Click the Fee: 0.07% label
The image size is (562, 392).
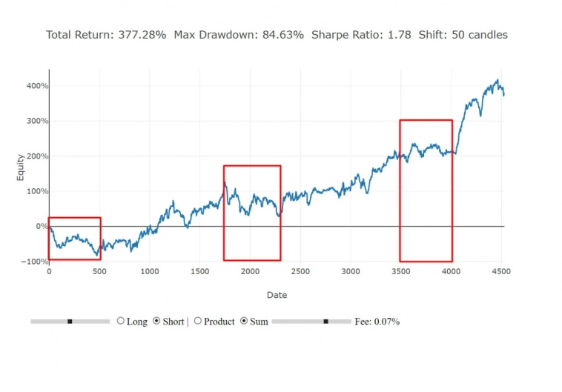(x=377, y=322)
